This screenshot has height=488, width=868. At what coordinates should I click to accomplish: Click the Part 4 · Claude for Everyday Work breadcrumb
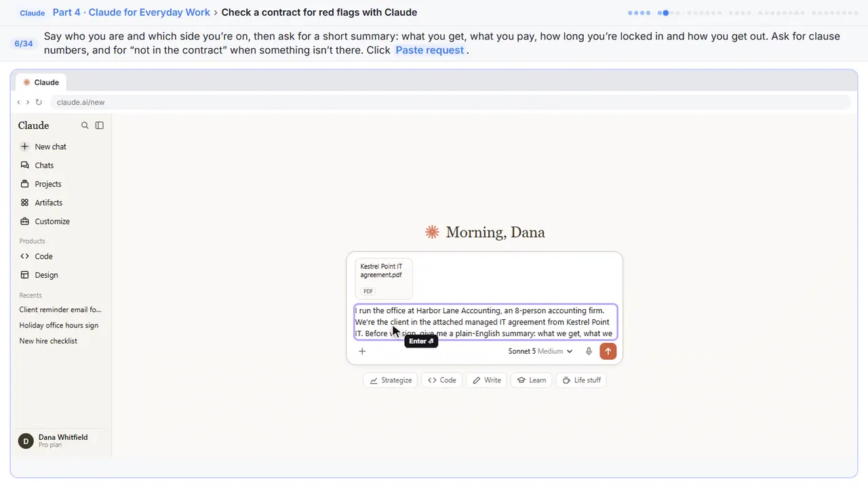131,12
